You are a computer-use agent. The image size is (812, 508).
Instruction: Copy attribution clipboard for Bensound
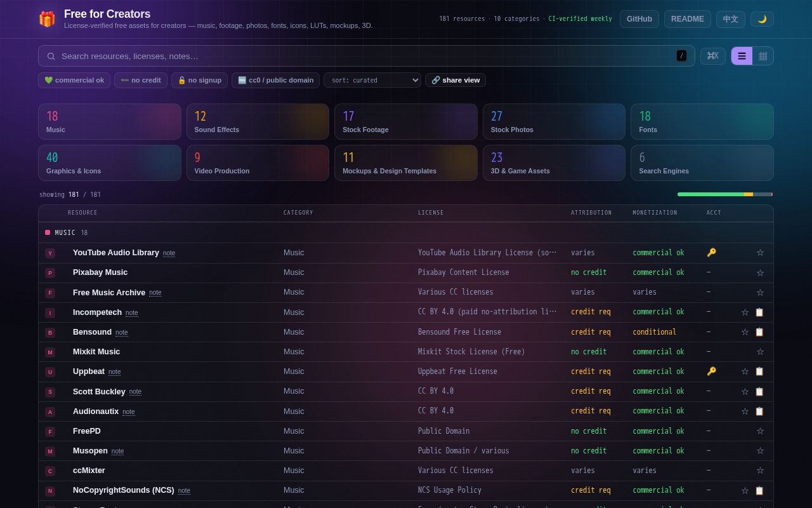click(x=759, y=332)
